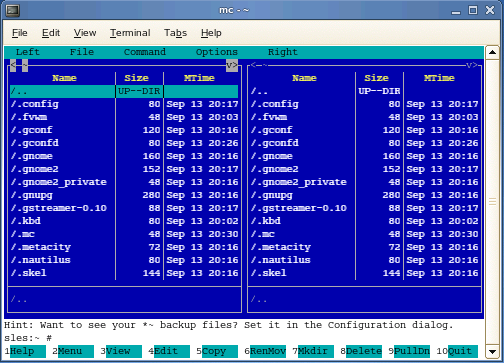
Task: Sort left panel by Size header
Action: tap(136, 78)
